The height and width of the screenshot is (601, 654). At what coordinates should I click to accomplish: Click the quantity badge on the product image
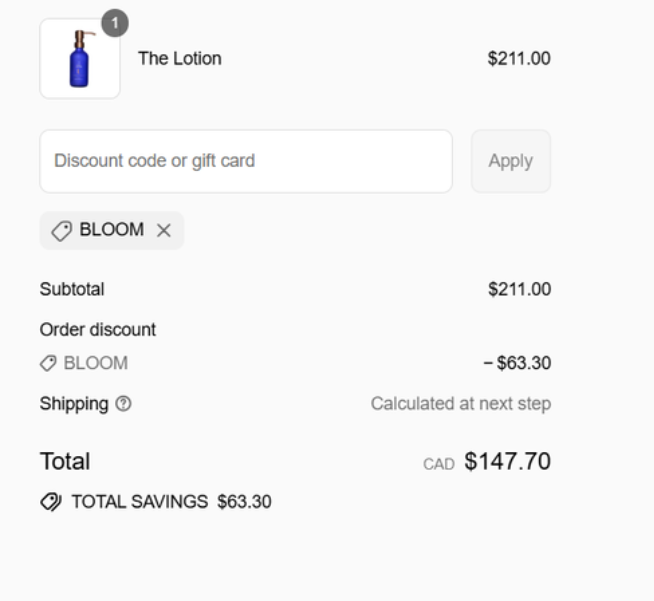pyautogui.click(x=115, y=23)
